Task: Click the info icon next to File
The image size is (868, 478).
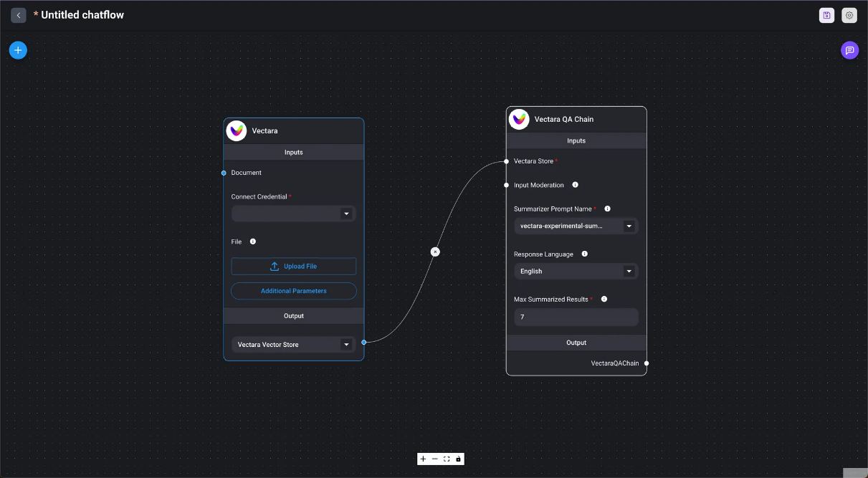Action: [253, 242]
